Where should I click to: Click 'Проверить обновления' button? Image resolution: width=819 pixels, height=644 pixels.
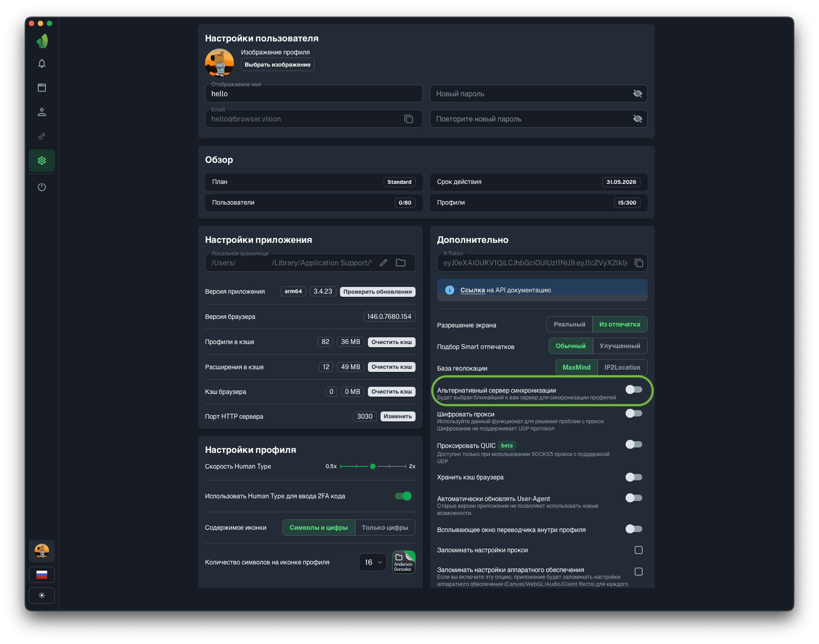click(x=377, y=291)
